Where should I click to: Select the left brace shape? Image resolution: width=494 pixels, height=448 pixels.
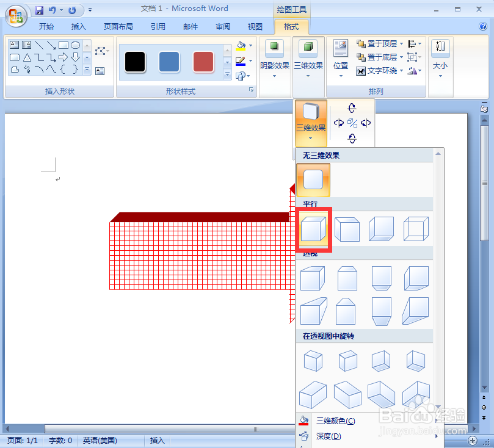pyautogui.click(x=63, y=69)
